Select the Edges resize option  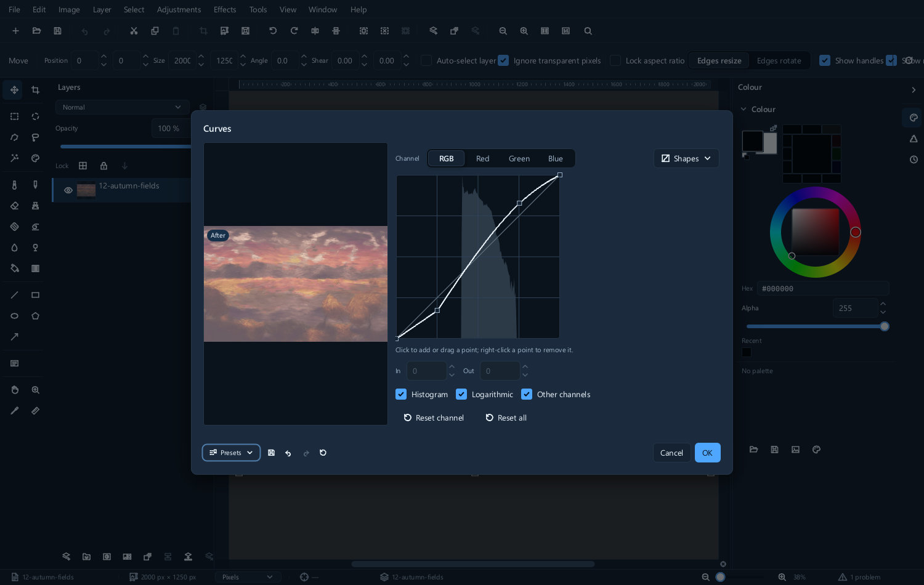[719, 60]
